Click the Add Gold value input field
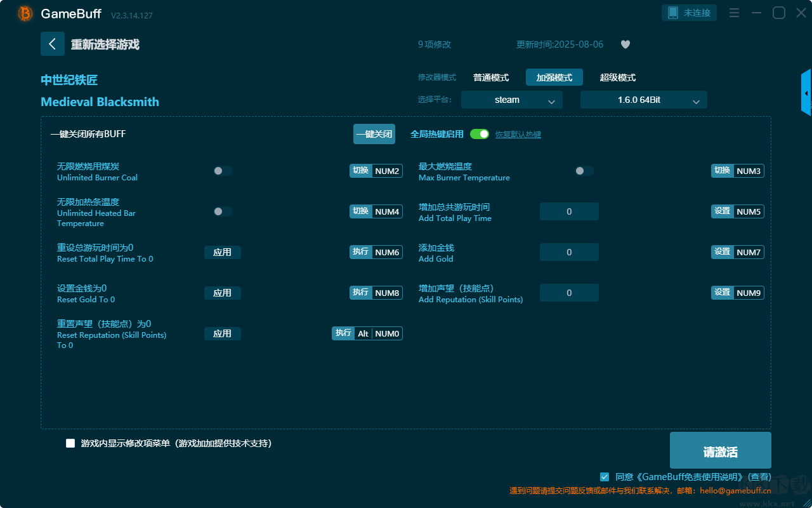The width and height of the screenshot is (812, 508). click(x=569, y=252)
